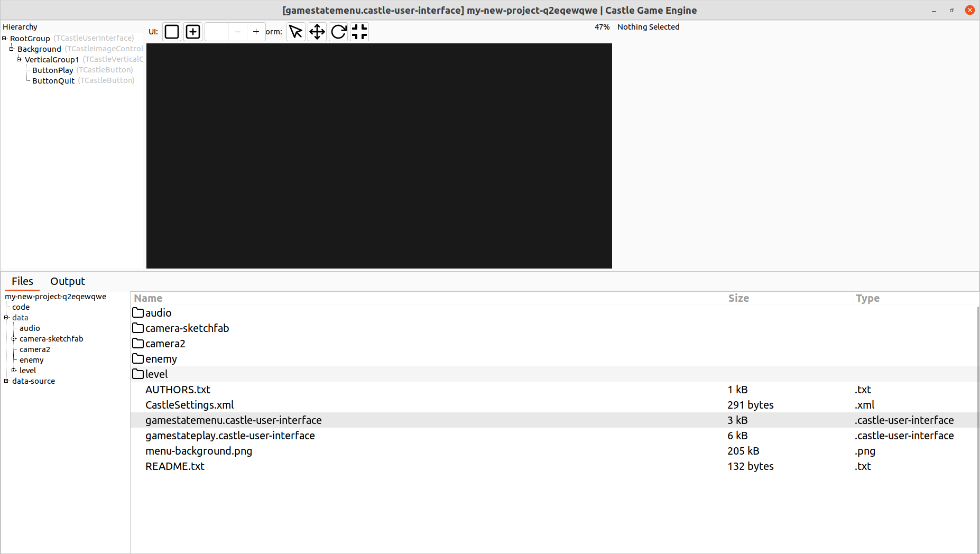Click the zoom decrease button
Image resolution: width=980 pixels, height=554 pixels.
[x=237, y=32]
